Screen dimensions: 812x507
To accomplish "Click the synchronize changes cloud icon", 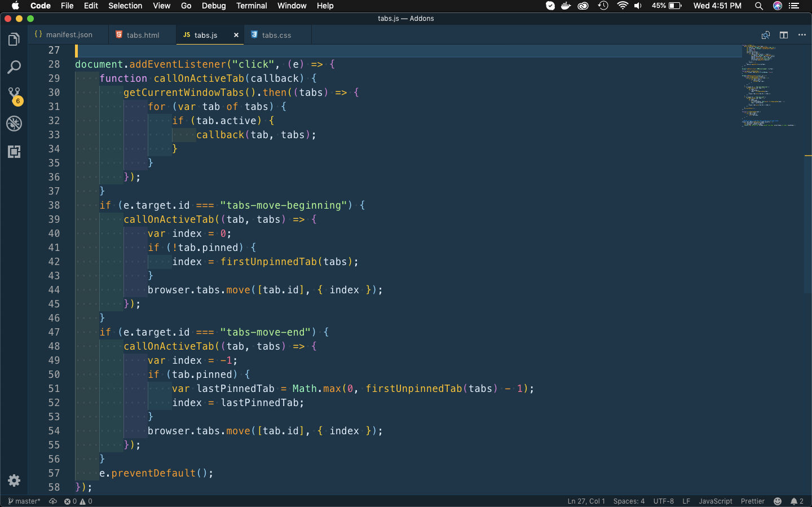I will point(53,501).
